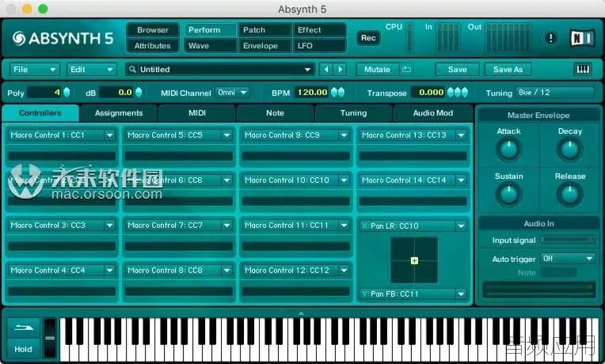The width and height of the screenshot is (605, 364).
Task: Select the Note tab
Action: point(275,113)
